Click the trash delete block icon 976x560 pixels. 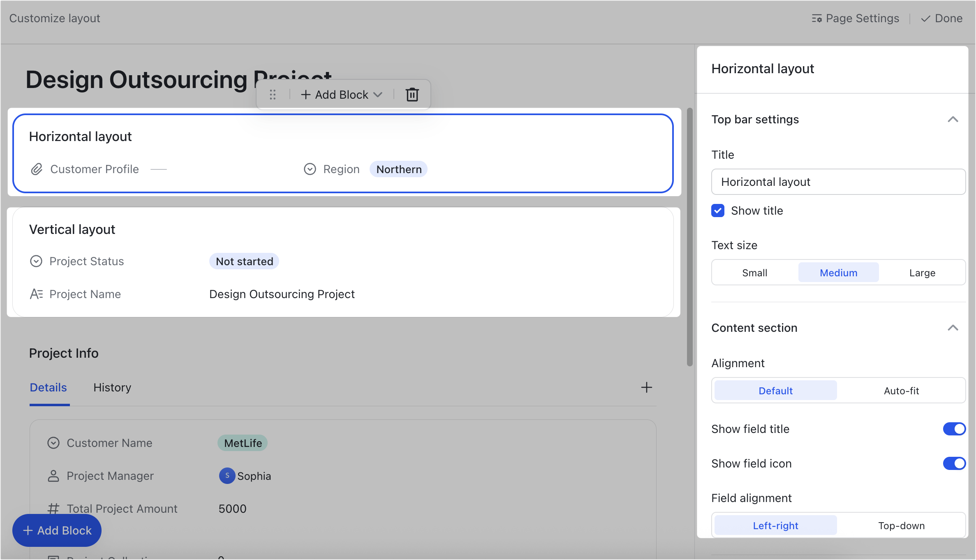point(412,95)
